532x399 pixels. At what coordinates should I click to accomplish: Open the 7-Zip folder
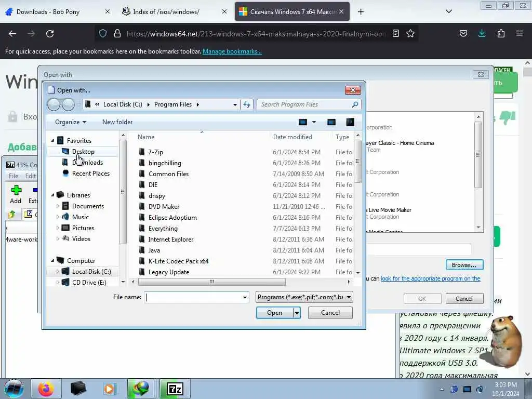[x=155, y=152]
